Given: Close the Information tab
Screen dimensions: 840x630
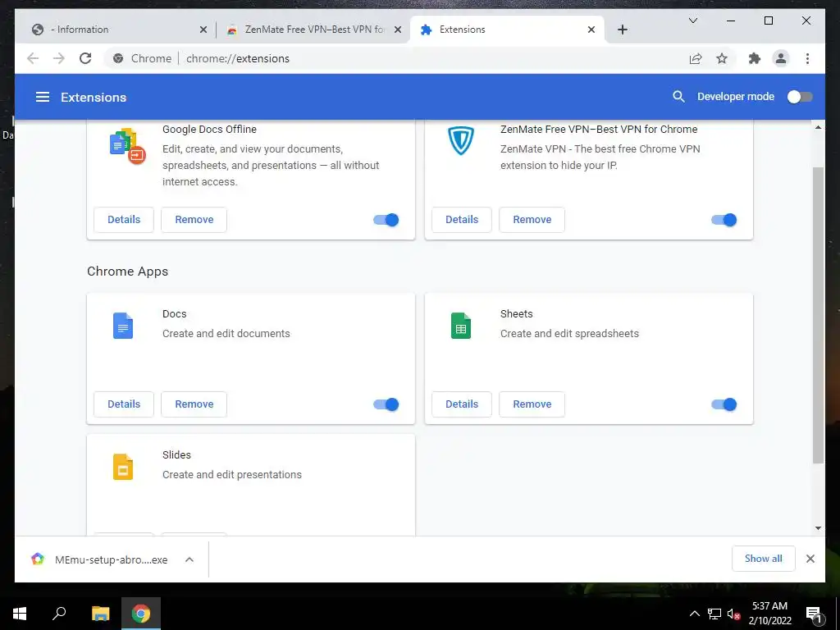Looking at the screenshot, I should pos(203,30).
